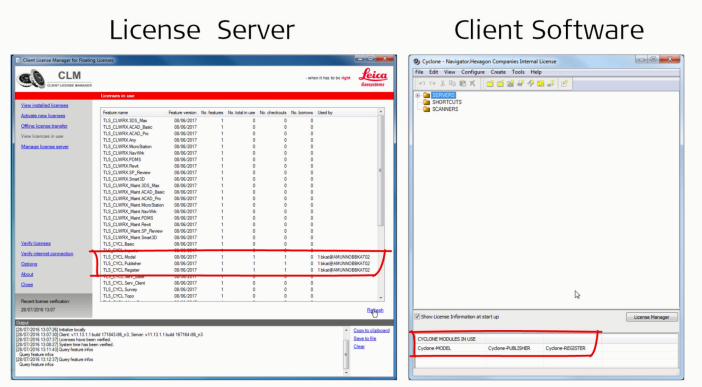Click the Delete X icon in Cyclone toolbar

click(472, 84)
